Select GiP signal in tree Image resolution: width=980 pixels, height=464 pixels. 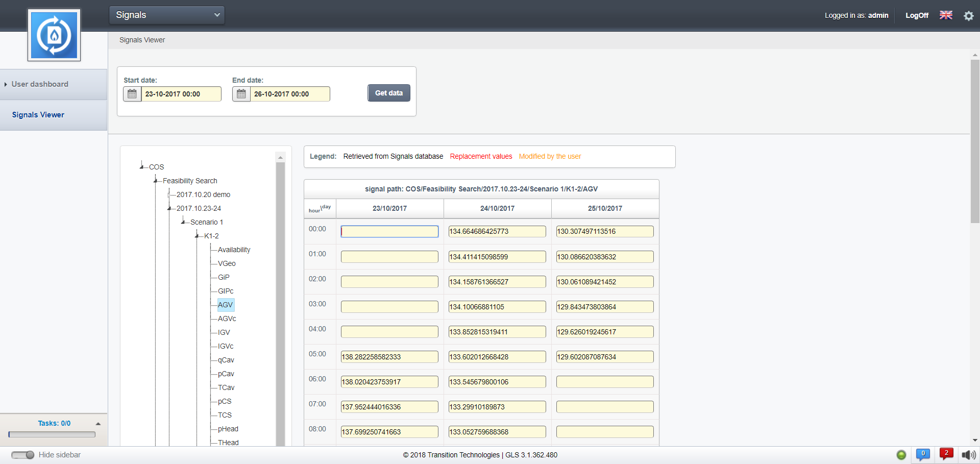point(224,277)
